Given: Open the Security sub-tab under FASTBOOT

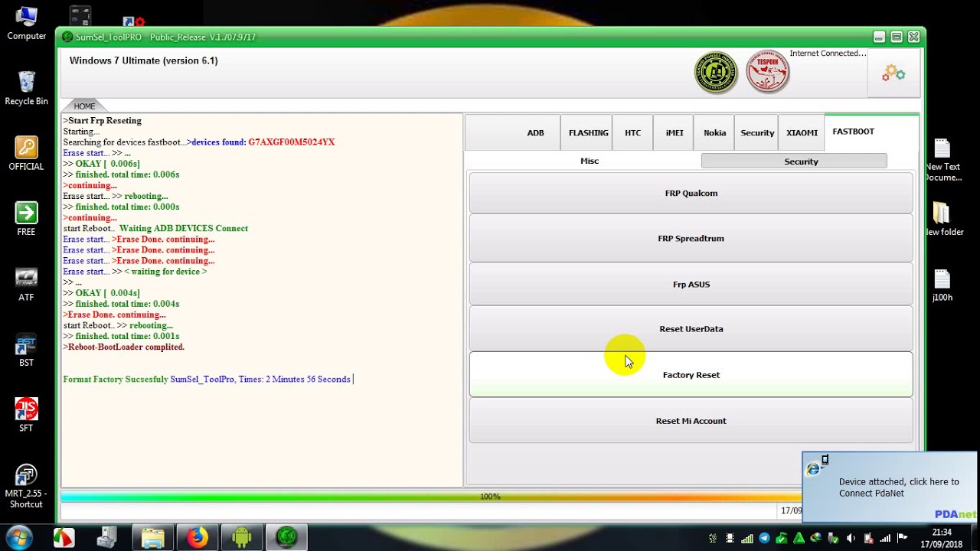Looking at the screenshot, I should tap(794, 161).
